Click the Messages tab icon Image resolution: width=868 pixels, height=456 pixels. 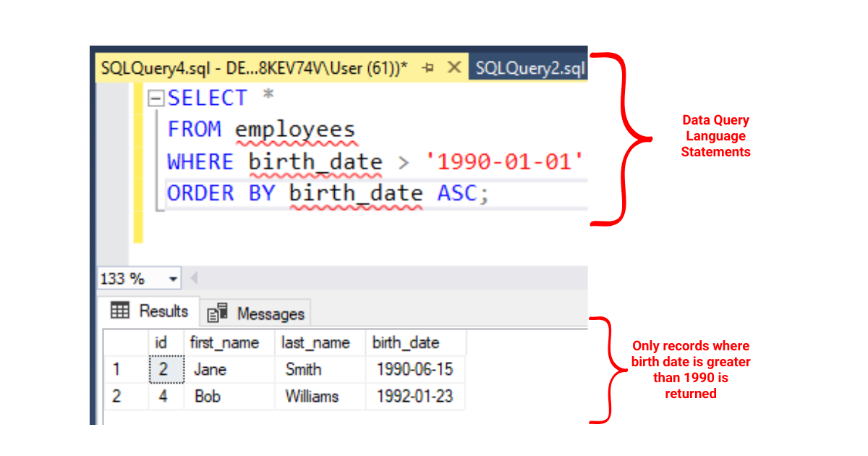[218, 312]
